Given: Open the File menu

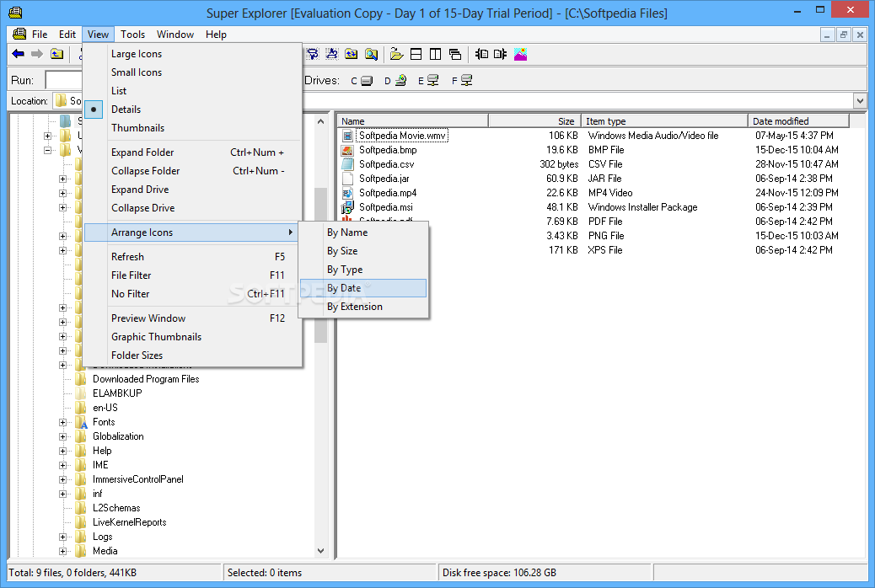Looking at the screenshot, I should [40, 34].
